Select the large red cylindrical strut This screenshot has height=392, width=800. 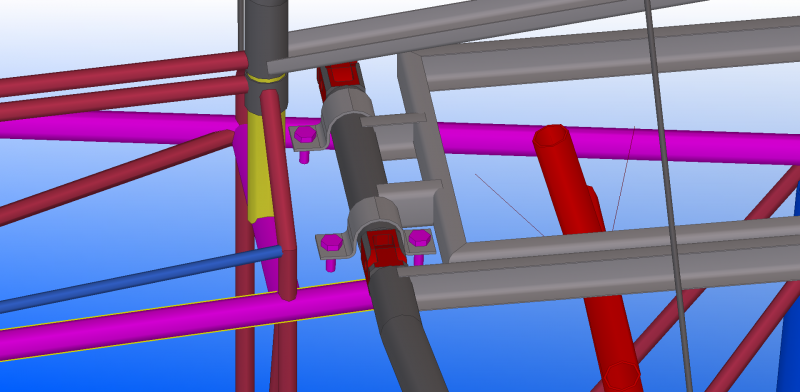587,255
